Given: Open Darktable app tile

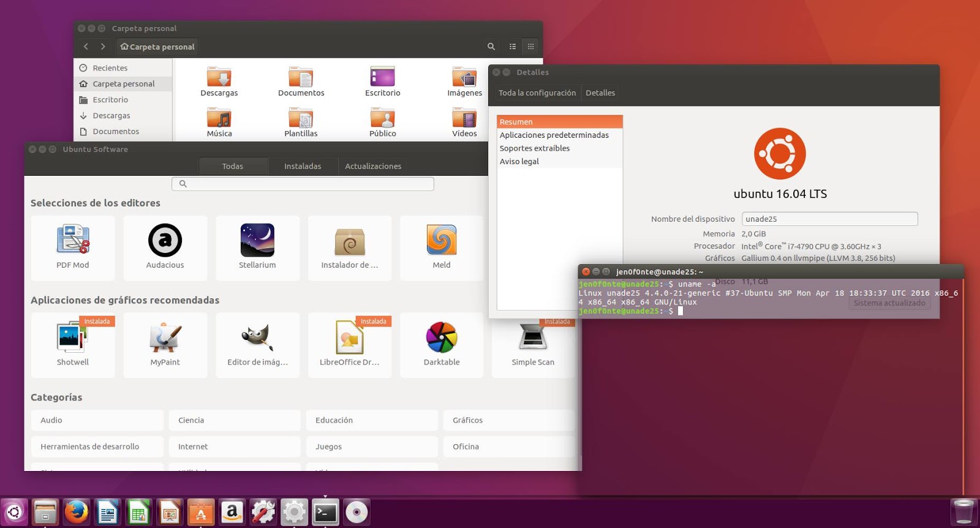Looking at the screenshot, I should click(442, 345).
